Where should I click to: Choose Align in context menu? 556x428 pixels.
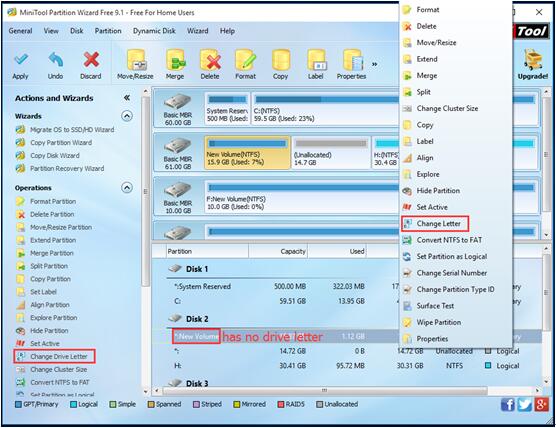tap(425, 158)
